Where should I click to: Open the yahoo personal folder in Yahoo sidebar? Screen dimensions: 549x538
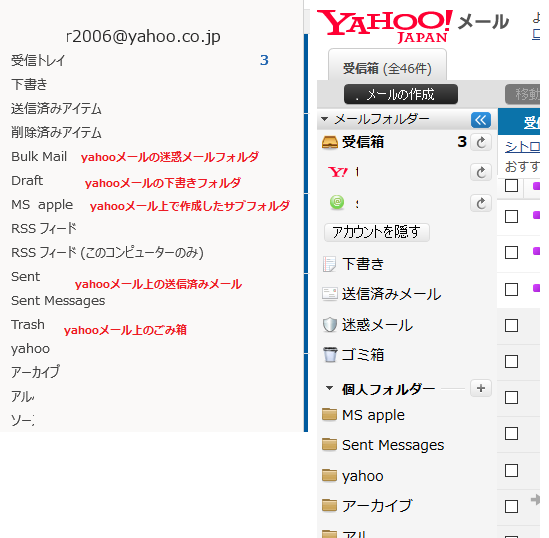(x=363, y=476)
